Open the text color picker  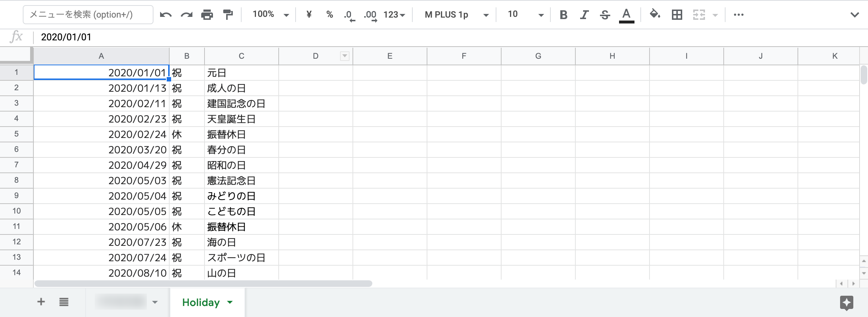626,15
